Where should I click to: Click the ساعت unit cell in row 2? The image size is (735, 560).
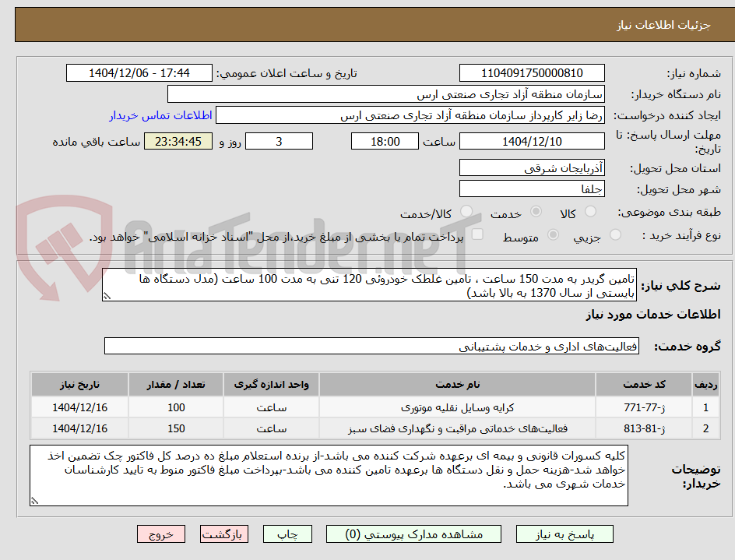pos(272,428)
